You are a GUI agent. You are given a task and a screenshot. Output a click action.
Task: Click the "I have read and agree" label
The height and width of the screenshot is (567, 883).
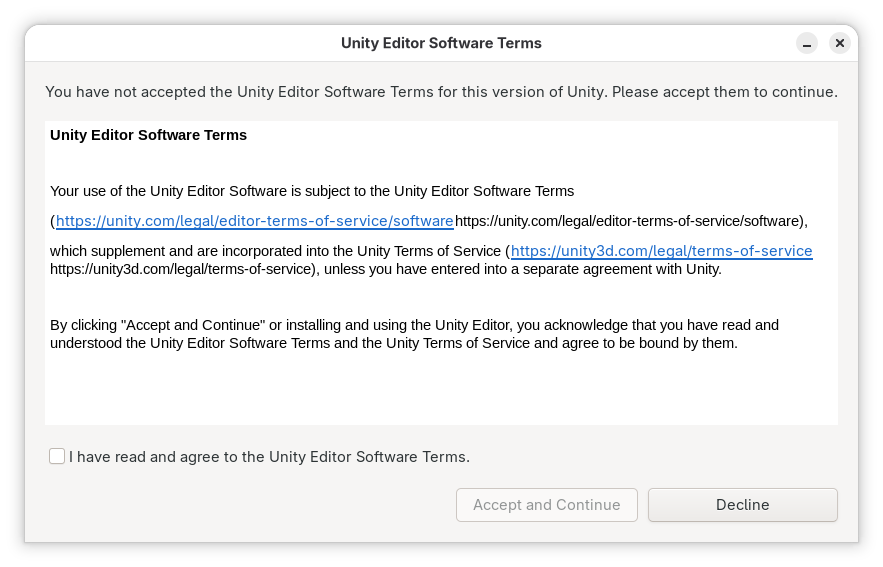pos(269,457)
